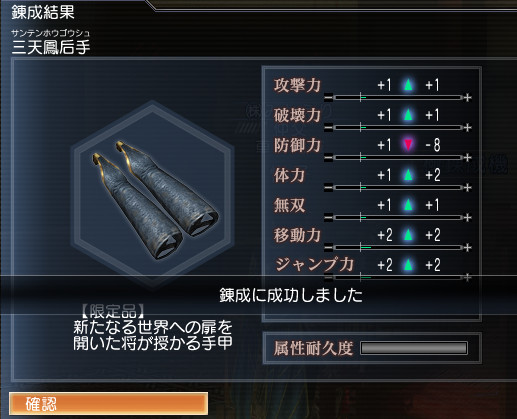
Task: Click the plus end of 移動力 bar
Action: 468,248
